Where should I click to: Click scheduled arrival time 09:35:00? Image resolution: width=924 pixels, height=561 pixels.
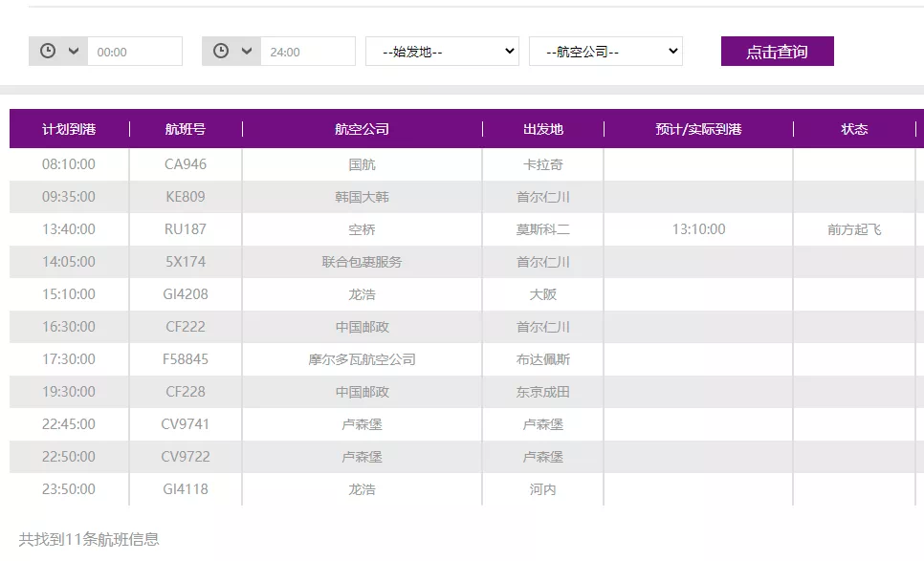pyautogui.click(x=69, y=197)
